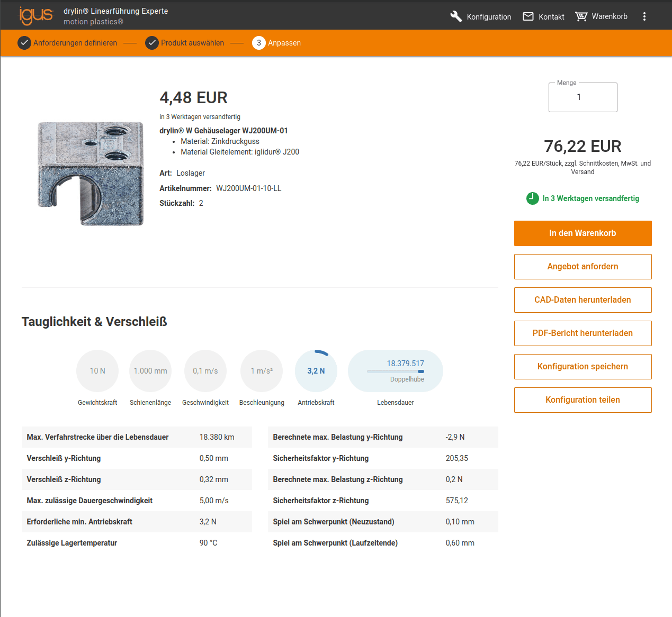Click the 4,48 EUR price text

point(193,98)
